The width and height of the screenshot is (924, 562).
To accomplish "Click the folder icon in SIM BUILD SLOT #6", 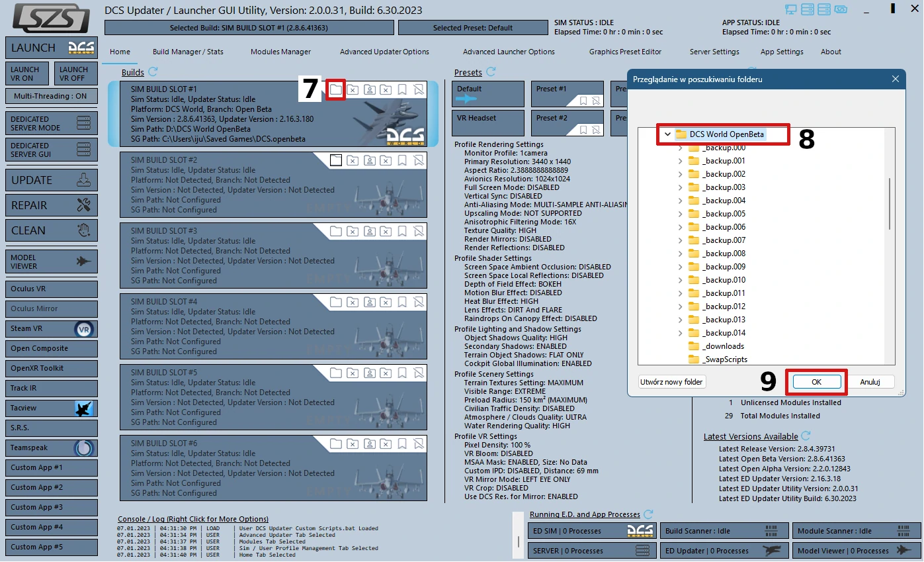I will tap(336, 444).
